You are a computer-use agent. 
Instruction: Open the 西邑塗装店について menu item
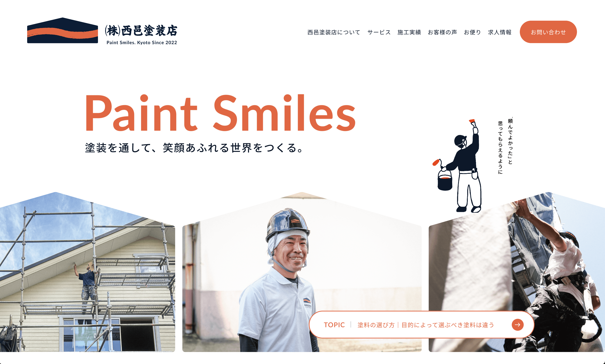pos(334,32)
